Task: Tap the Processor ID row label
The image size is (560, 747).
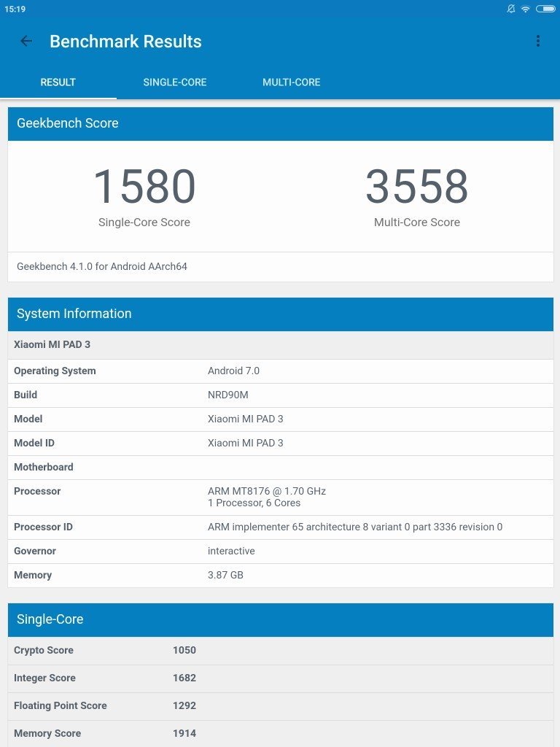Action: [43, 527]
